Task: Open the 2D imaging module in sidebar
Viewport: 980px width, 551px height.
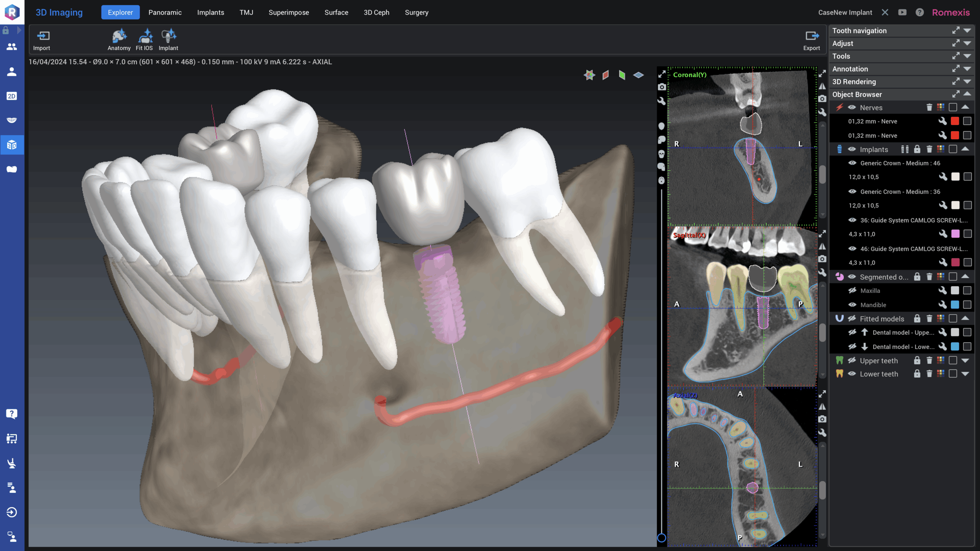Action: pos(11,96)
